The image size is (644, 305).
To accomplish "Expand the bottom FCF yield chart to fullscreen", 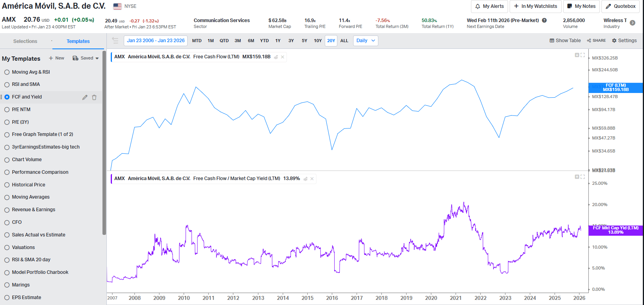I will (583, 177).
